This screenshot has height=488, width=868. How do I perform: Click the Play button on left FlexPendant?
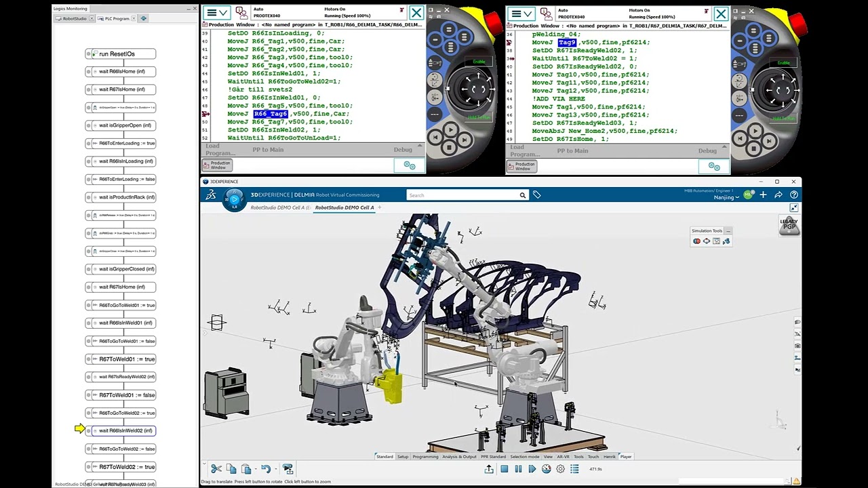(450, 130)
